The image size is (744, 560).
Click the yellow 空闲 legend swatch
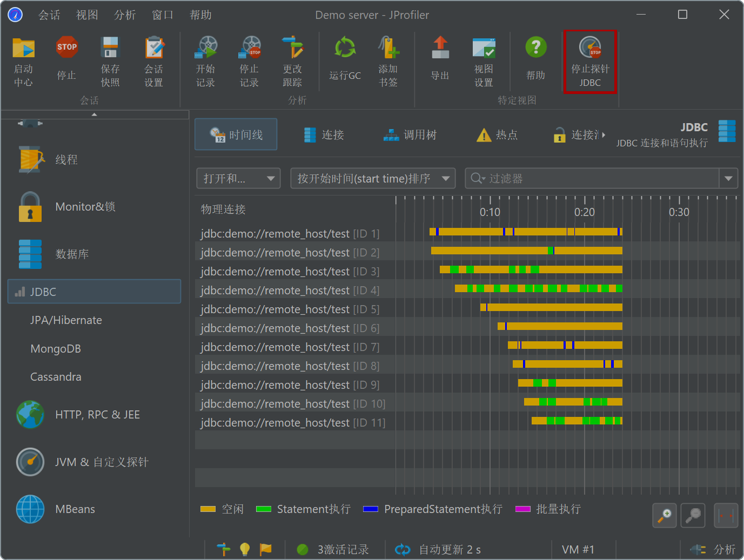[208, 509]
